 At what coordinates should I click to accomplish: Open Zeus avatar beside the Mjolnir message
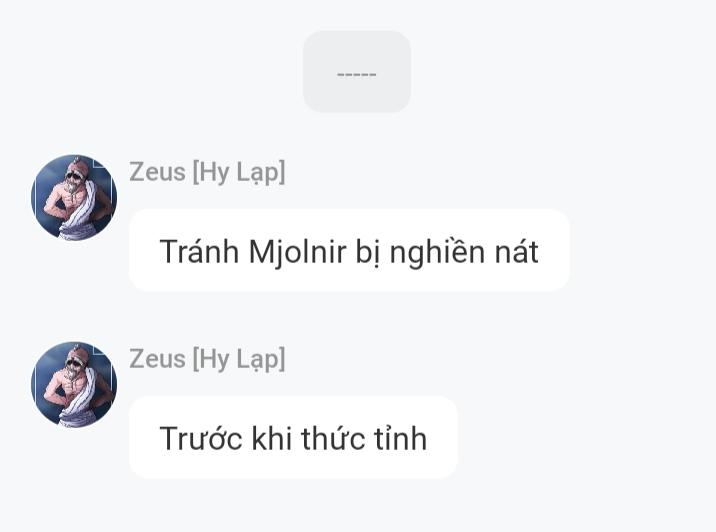74,197
